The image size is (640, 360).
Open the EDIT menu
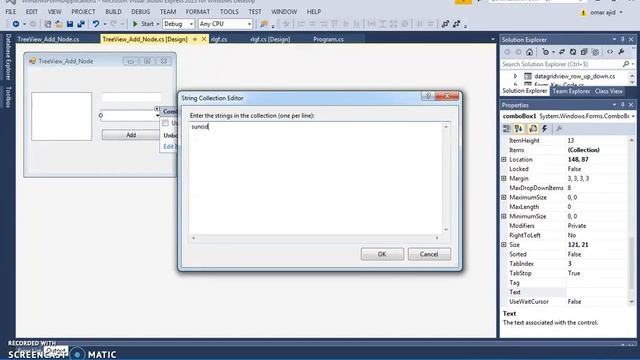coord(31,12)
